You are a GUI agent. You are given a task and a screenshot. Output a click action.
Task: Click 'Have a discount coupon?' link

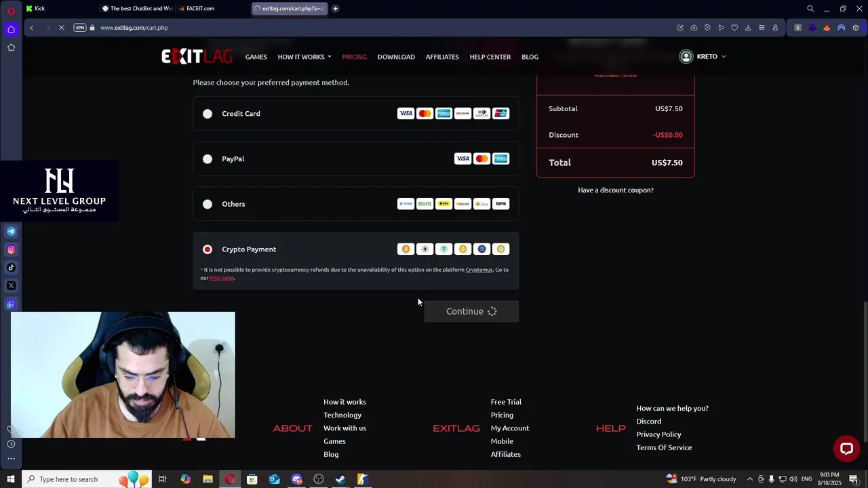point(616,190)
